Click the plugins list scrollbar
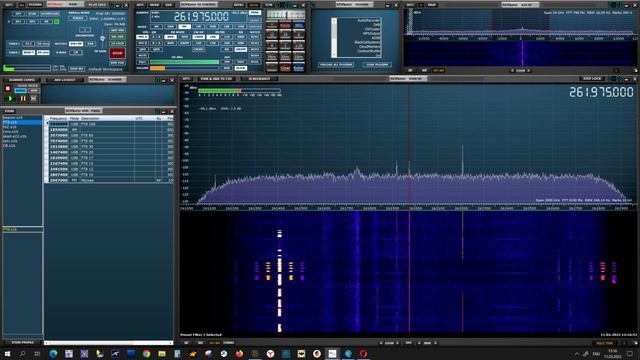 334,38
